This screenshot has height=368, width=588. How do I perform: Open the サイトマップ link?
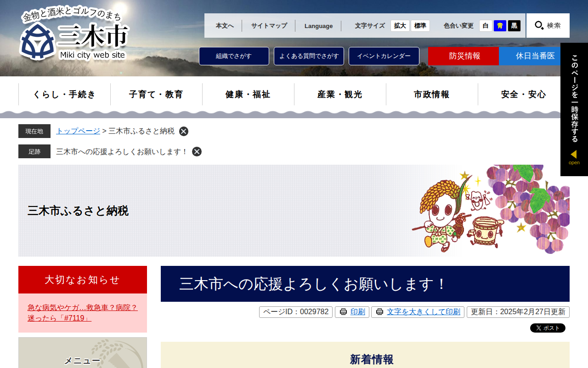click(x=269, y=26)
